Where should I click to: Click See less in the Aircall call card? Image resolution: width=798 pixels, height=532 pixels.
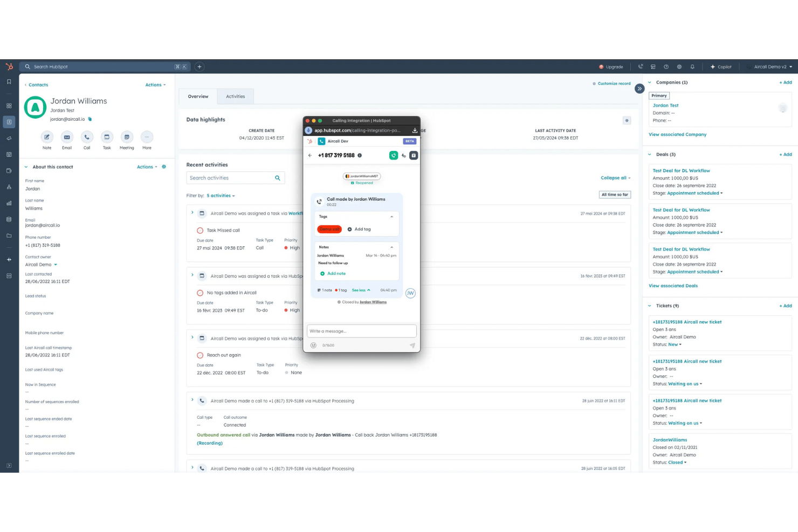click(361, 290)
